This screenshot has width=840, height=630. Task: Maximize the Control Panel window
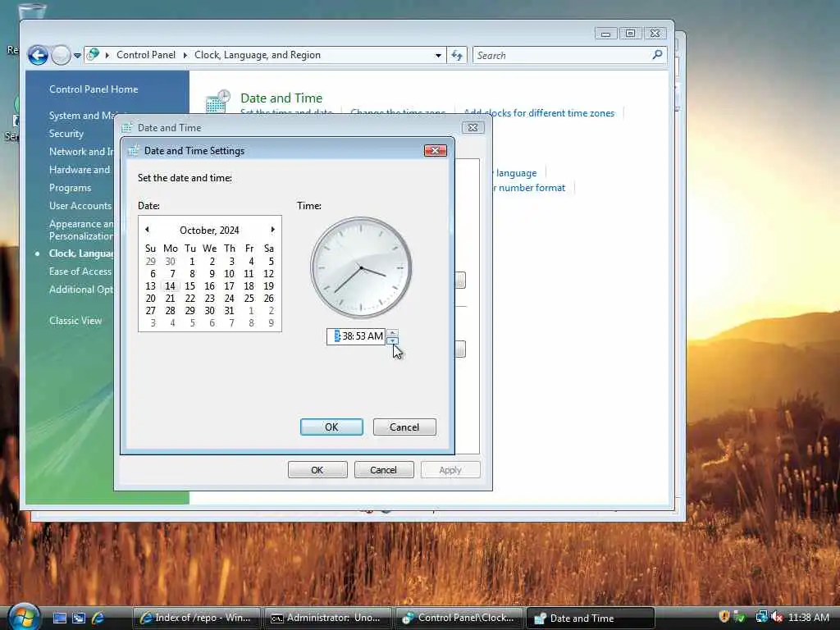tap(631, 33)
